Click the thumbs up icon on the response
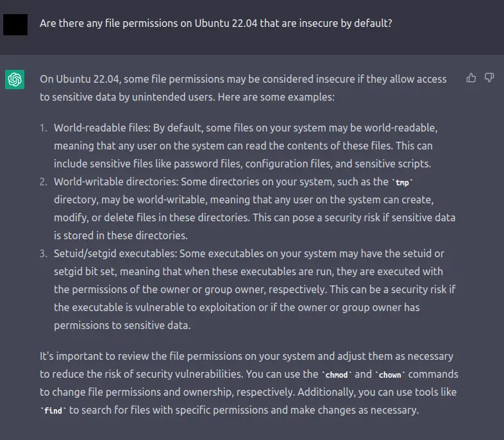Screen dimensions: 504x440 tap(471, 78)
